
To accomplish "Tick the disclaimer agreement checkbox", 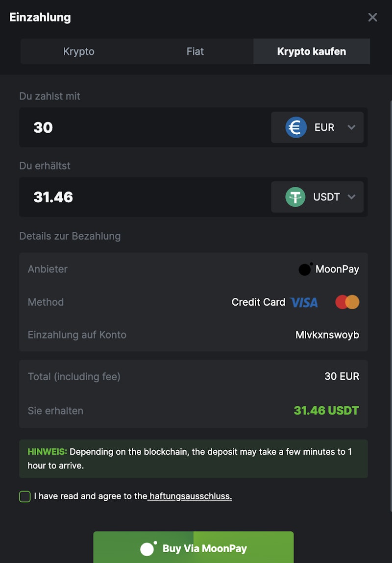I will pyautogui.click(x=25, y=496).
